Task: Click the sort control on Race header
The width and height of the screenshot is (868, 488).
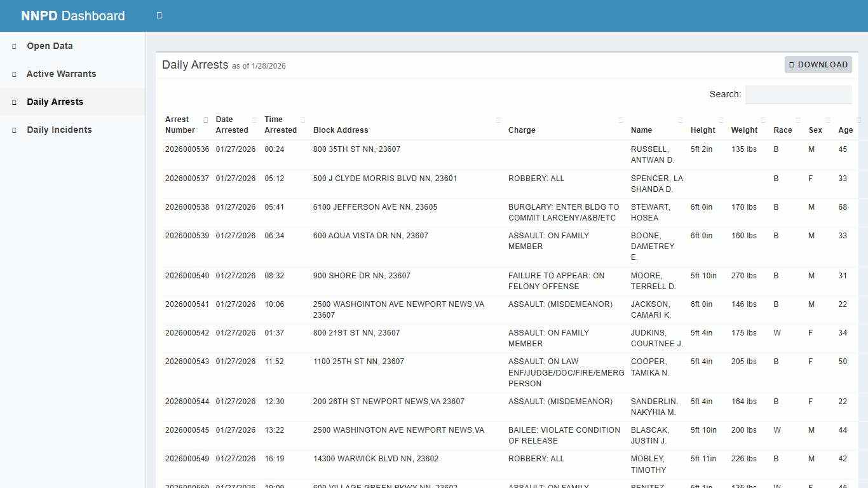Action: (x=796, y=119)
